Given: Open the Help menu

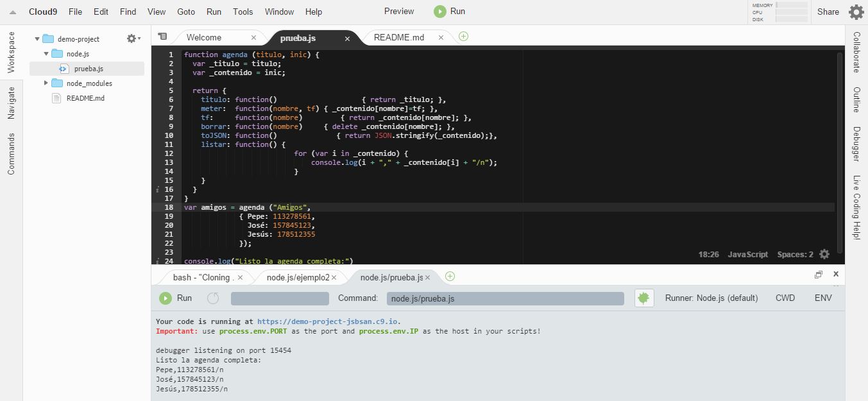Looking at the screenshot, I should [x=314, y=12].
